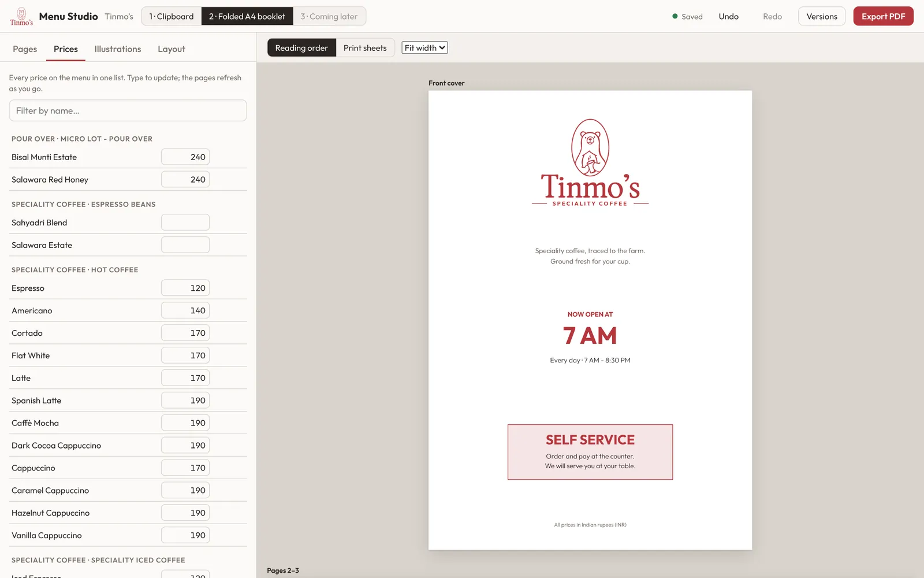Edit the Dark Cocoa Cappuccino price
This screenshot has height=578, width=924.
pos(185,446)
